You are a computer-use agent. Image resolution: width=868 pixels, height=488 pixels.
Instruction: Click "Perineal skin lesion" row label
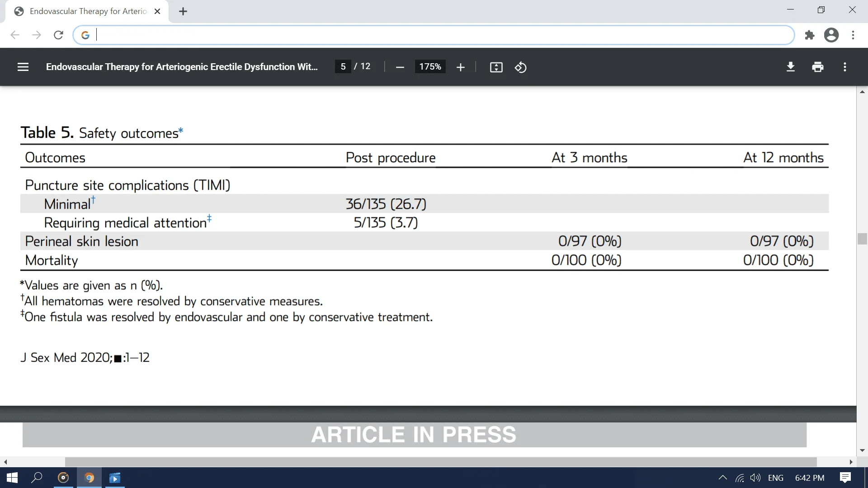pyautogui.click(x=81, y=241)
